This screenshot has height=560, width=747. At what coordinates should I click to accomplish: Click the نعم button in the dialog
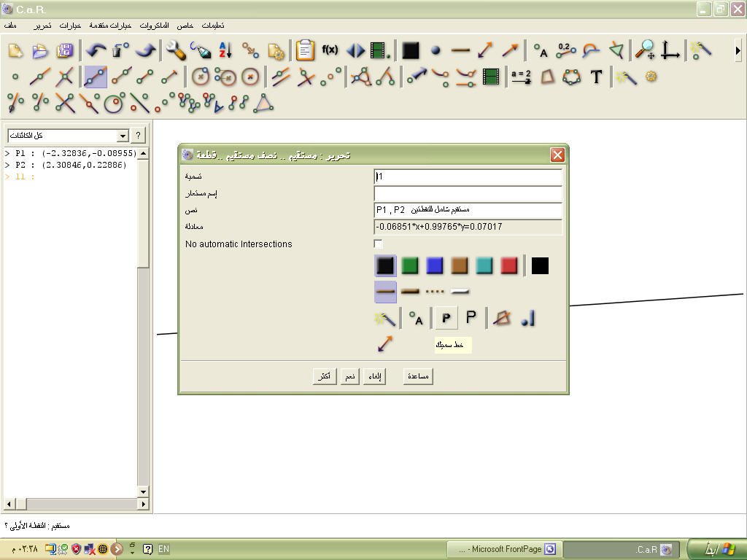(349, 376)
